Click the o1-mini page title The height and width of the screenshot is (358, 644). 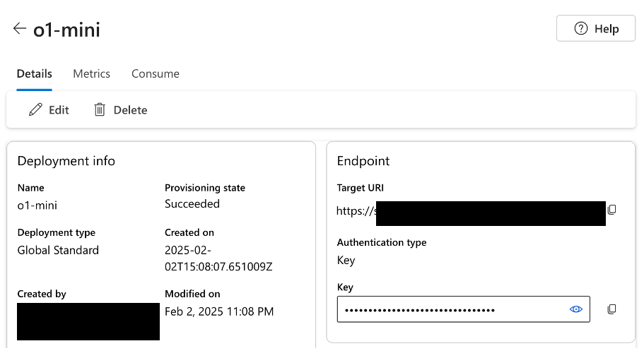tap(66, 30)
